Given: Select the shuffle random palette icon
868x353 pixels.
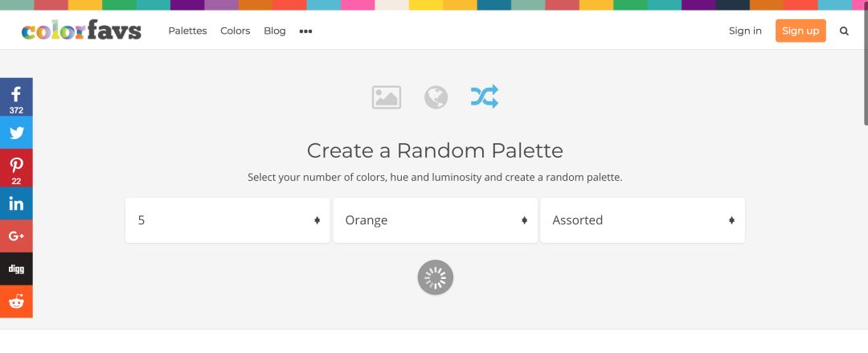Looking at the screenshot, I should pos(485,97).
